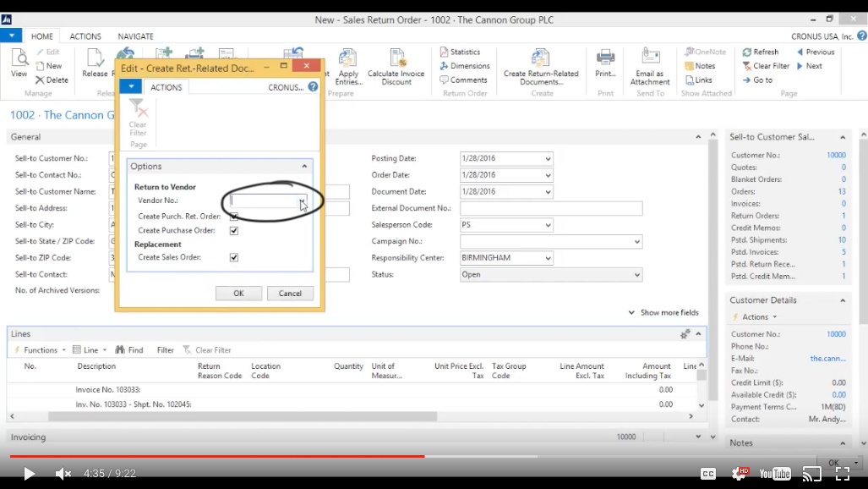
Task: Switch to ACTIONS ribbon tab in main window
Action: coord(85,36)
